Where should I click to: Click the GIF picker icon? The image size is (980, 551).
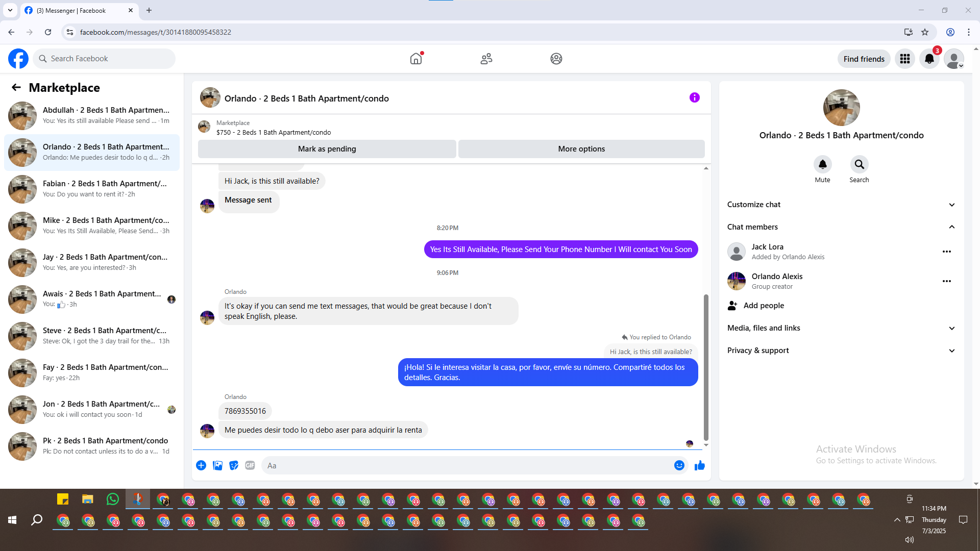(250, 465)
